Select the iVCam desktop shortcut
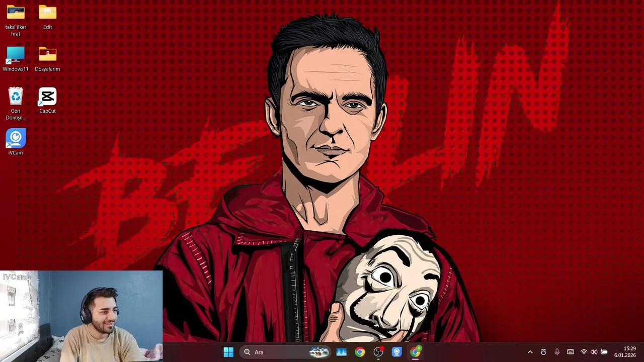 [16, 142]
